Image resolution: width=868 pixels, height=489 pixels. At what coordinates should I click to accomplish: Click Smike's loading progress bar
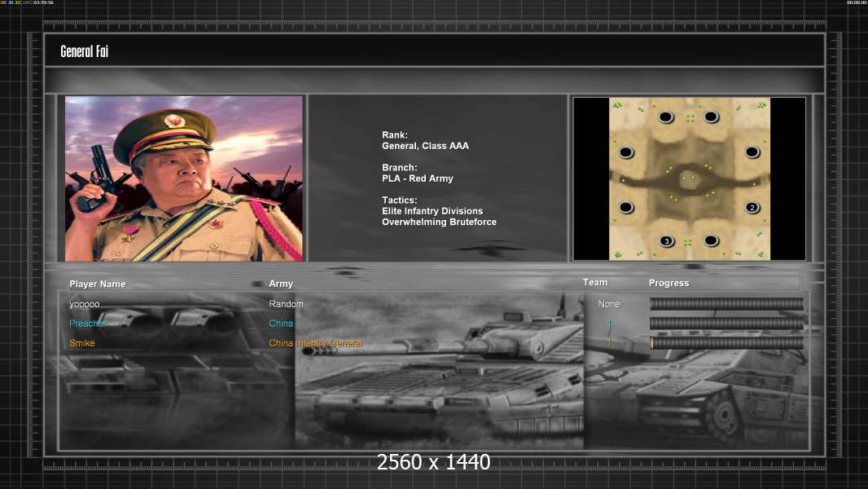[726, 343]
